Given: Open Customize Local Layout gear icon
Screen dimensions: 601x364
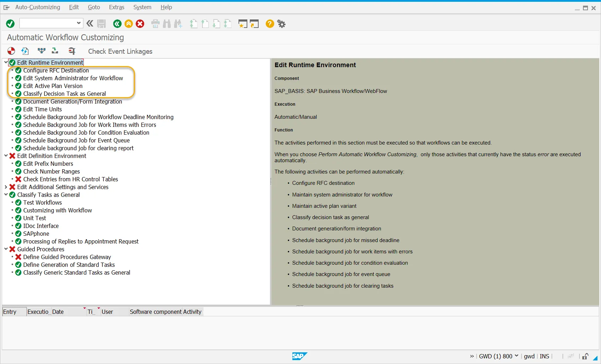Looking at the screenshot, I should [x=281, y=24].
